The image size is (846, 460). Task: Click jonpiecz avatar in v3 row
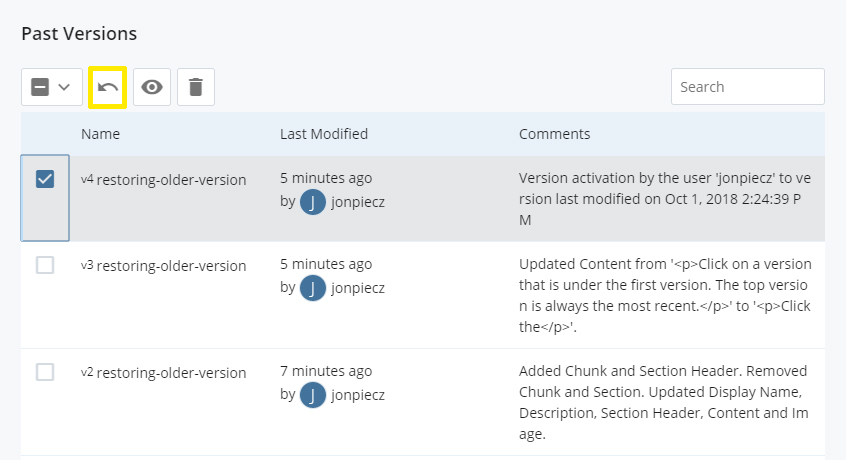click(312, 288)
